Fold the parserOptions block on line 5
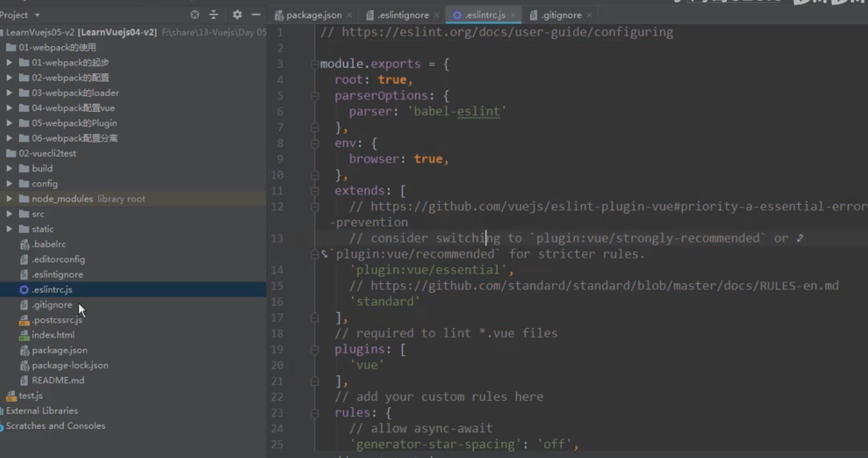The width and height of the screenshot is (868, 458). (x=314, y=96)
